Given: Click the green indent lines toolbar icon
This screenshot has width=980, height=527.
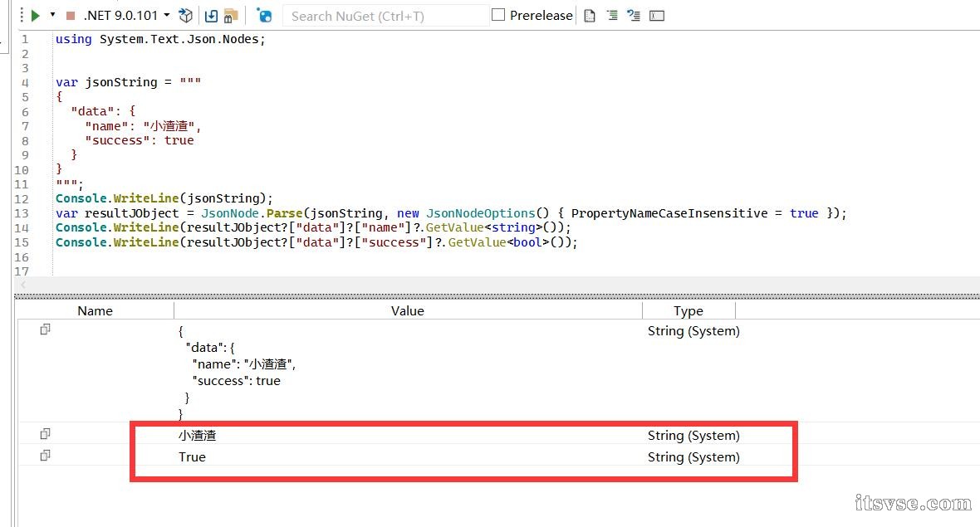Looking at the screenshot, I should 613,16.
